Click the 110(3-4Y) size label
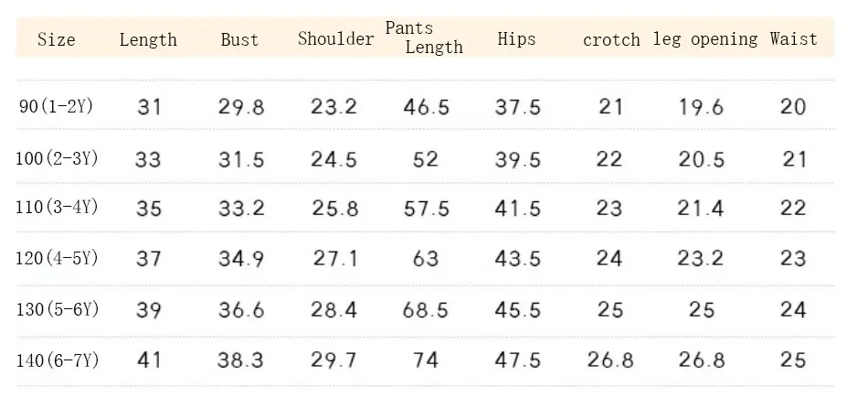Image resolution: width=868 pixels, height=397 pixels. click(57, 208)
